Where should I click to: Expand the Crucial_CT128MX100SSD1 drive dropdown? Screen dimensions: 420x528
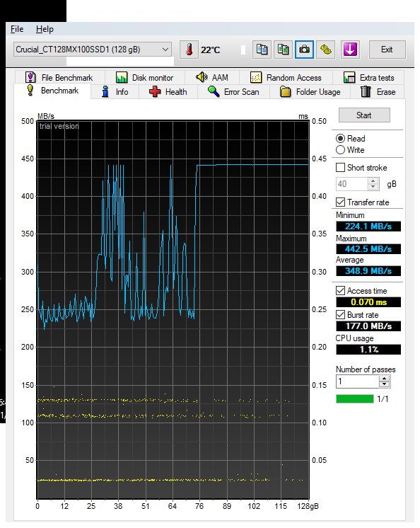(x=93, y=50)
